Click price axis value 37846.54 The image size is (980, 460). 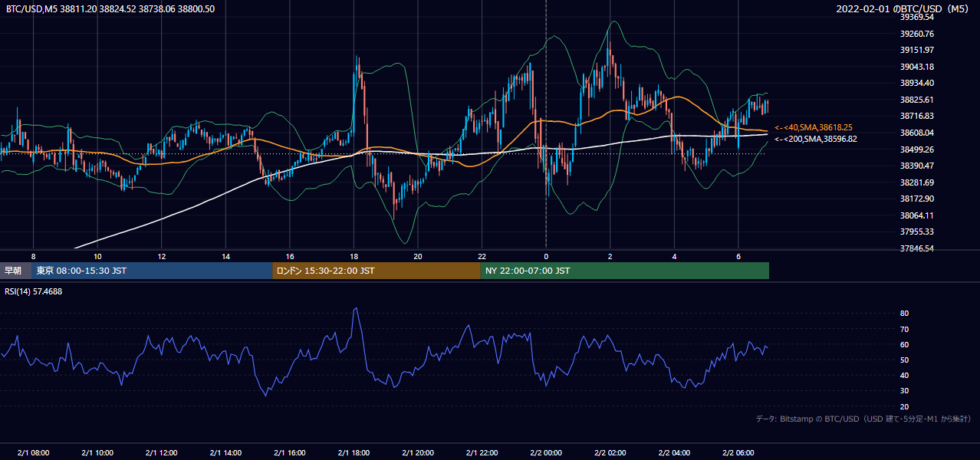click(x=916, y=248)
